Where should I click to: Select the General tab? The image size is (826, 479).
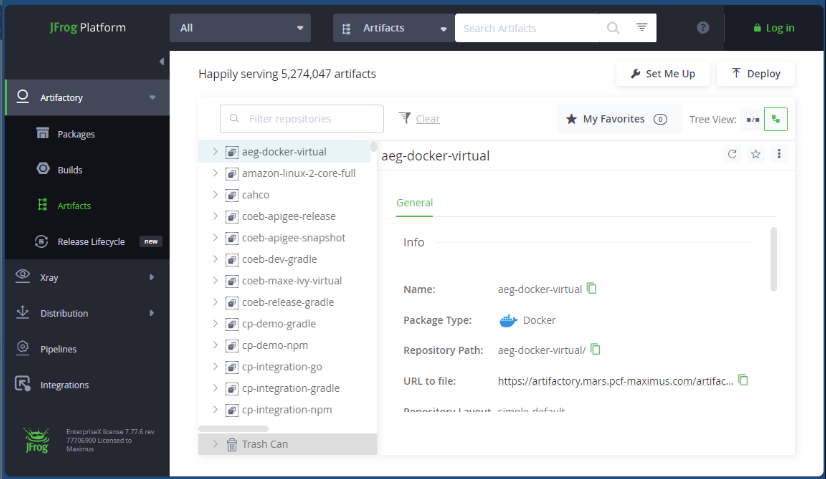coord(415,203)
